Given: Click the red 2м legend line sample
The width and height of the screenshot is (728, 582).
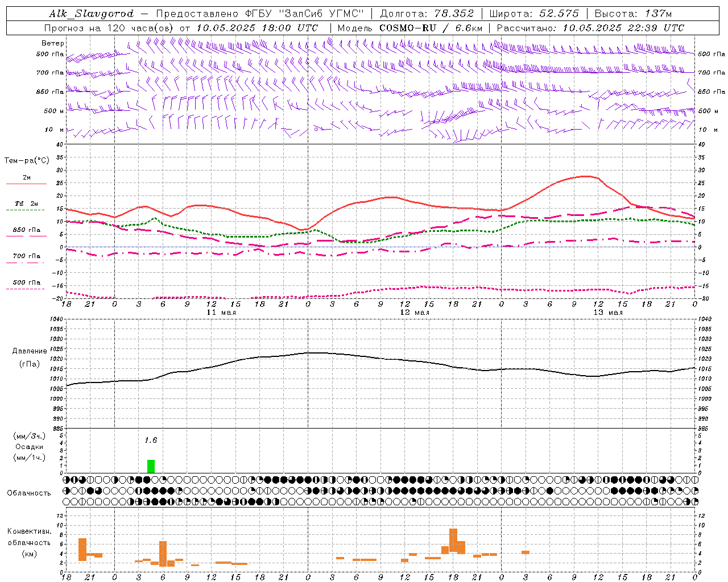Looking at the screenshot, I should point(26,184).
